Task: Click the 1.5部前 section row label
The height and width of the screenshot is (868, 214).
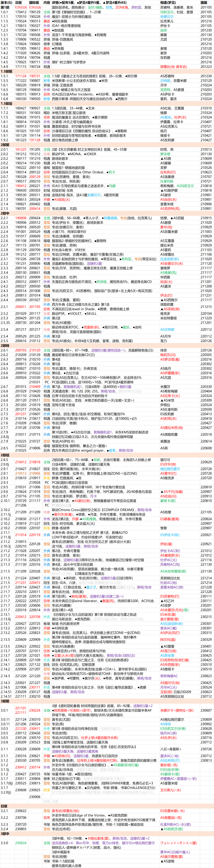Action: point(7,71)
